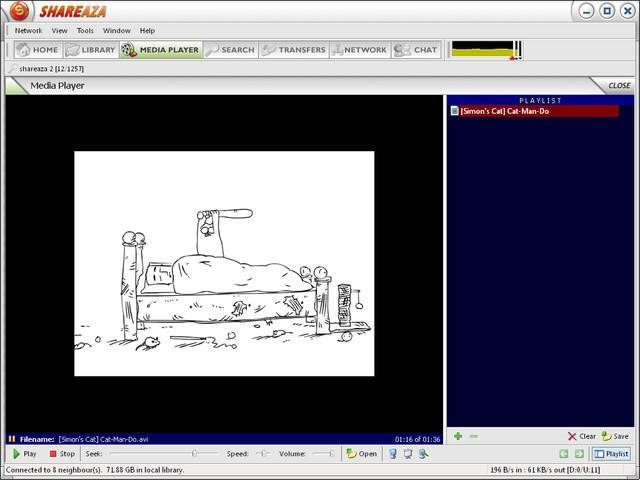
Task: Click the Open file button
Action: click(362, 454)
